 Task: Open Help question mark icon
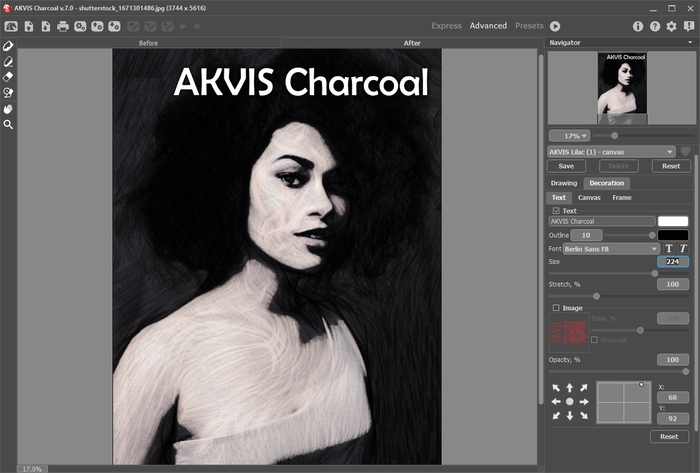click(x=655, y=26)
